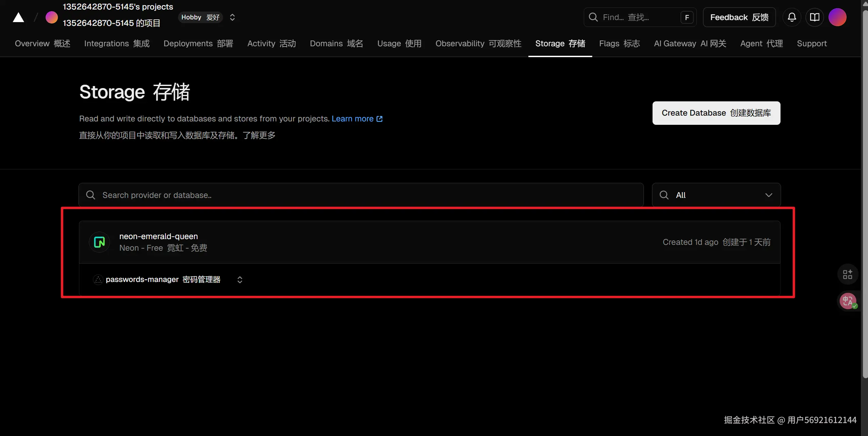
Task: Click the translation extension floating icon
Action: [x=848, y=301]
